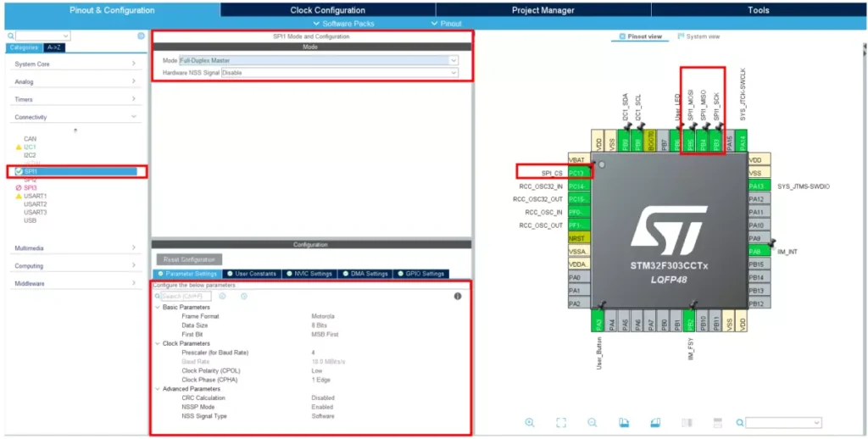Select the PB4 SPI1_MISO pin
The height and width of the screenshot is (439, 868).
coord(703,141)
